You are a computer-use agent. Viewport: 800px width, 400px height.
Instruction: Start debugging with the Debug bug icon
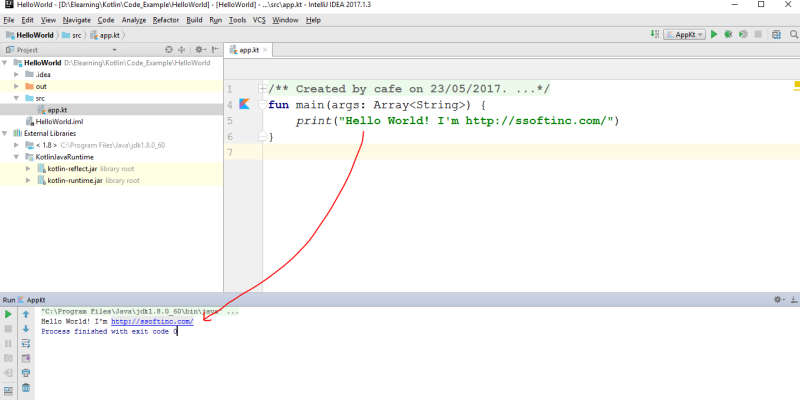(729, 34)
